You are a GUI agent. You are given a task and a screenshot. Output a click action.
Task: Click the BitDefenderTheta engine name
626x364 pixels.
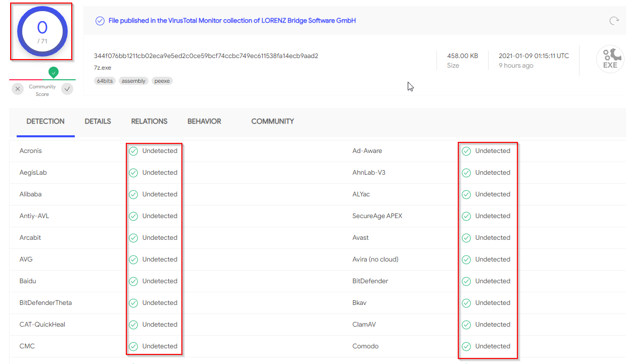[45, 303]
